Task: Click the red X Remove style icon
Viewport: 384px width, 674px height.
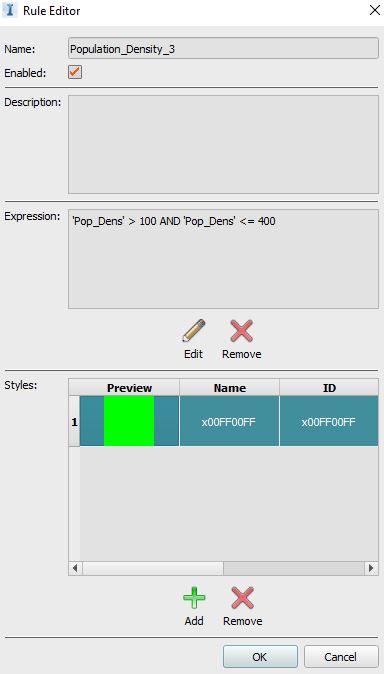Action: (x=243, y=598)
